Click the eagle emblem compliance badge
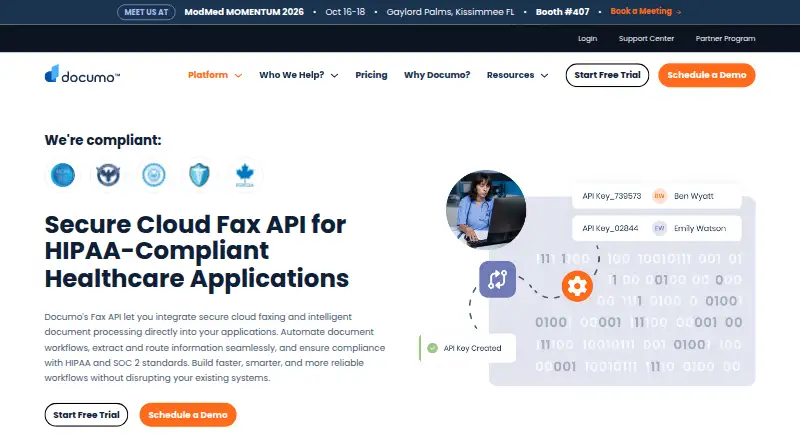Screen dimensions: 800x440 point(108,175)
